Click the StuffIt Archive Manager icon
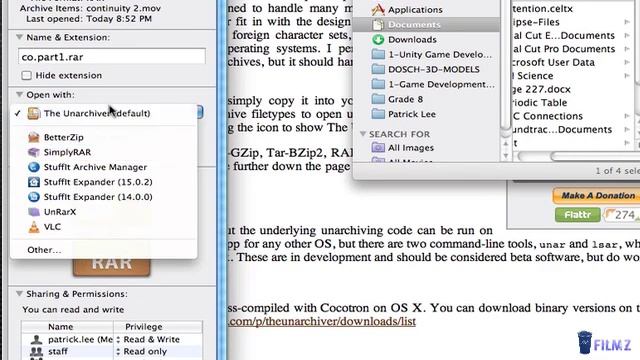 pos(34,167)
